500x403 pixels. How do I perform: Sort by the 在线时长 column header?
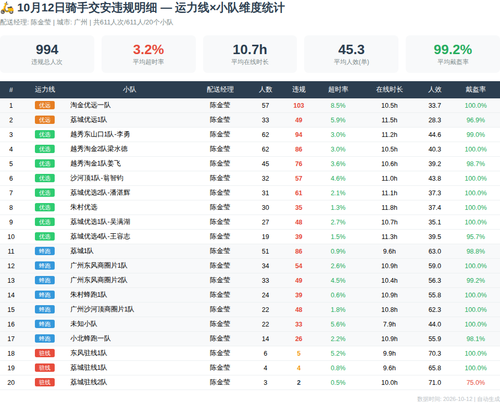click(x=389, y=89)
